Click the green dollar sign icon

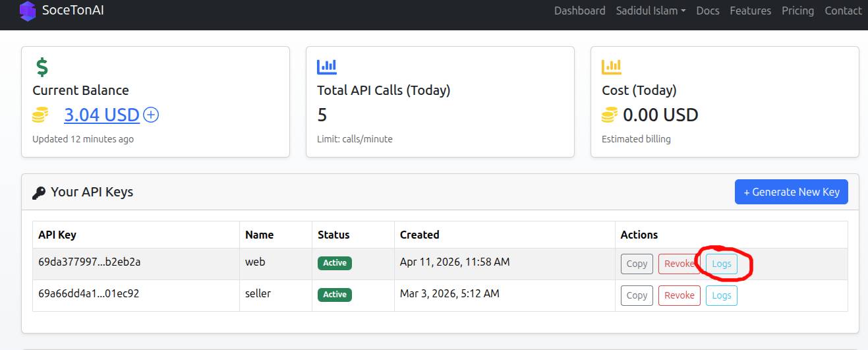coord(42,67)
